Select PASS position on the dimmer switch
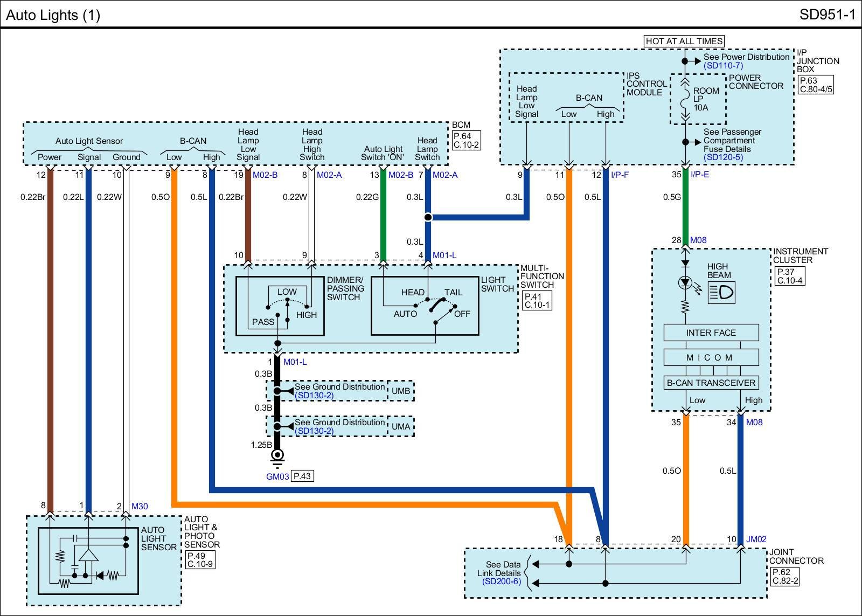862x616 pixels. point(263,322)
